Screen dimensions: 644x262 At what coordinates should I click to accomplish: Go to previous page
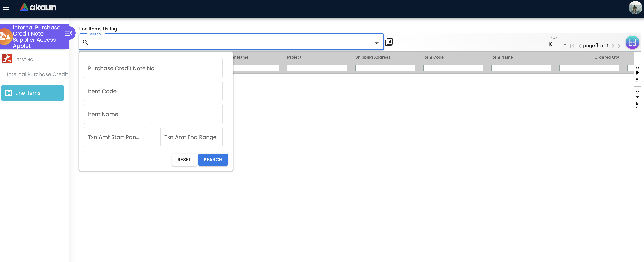coord(580,46)
